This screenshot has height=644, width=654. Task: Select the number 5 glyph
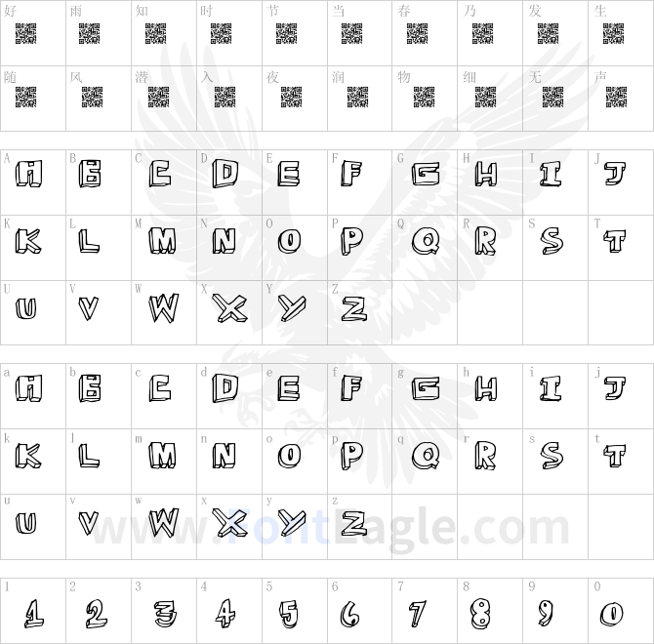[289, 614]
